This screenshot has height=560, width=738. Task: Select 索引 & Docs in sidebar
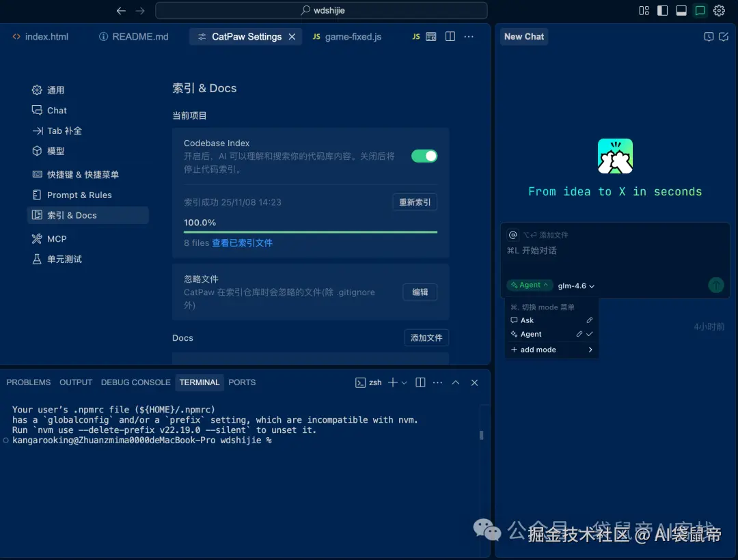87,215
